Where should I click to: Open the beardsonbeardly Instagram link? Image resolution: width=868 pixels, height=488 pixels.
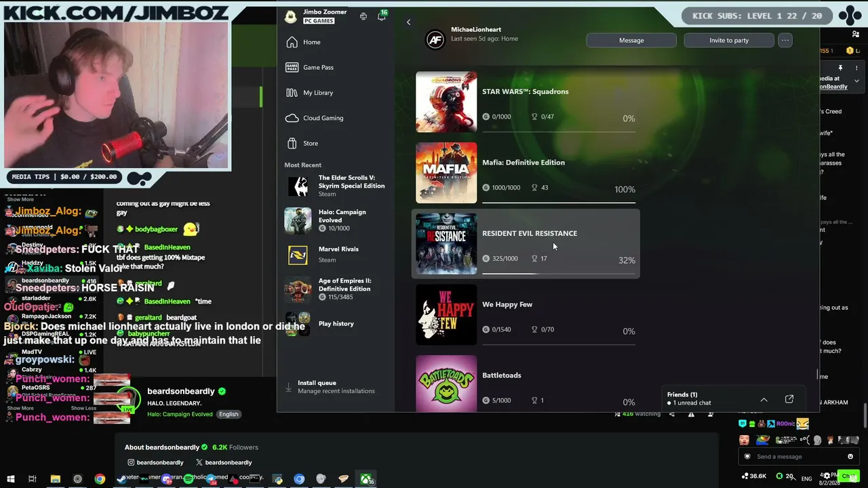click(156, 462)
